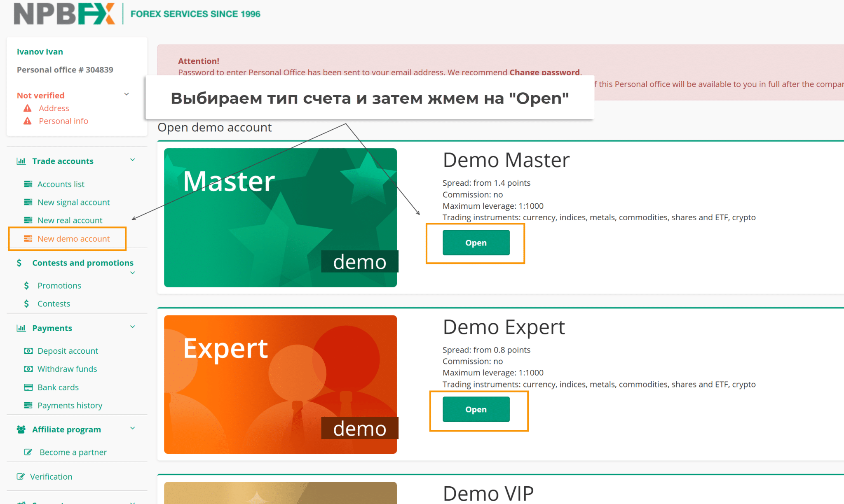This screenshot has height=504, width=844.
Task: Click the Accounts list icon in sidebar
Action: pos(28,184)
